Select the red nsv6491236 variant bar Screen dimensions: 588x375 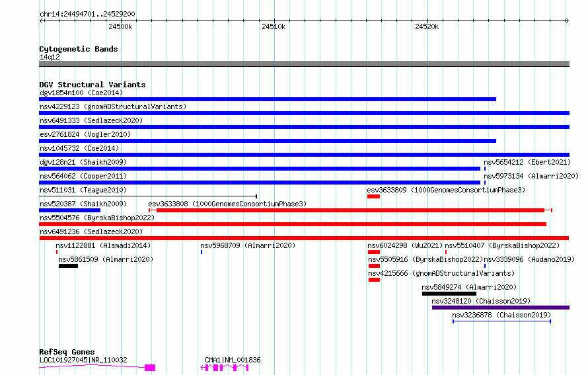click(304, 238)
